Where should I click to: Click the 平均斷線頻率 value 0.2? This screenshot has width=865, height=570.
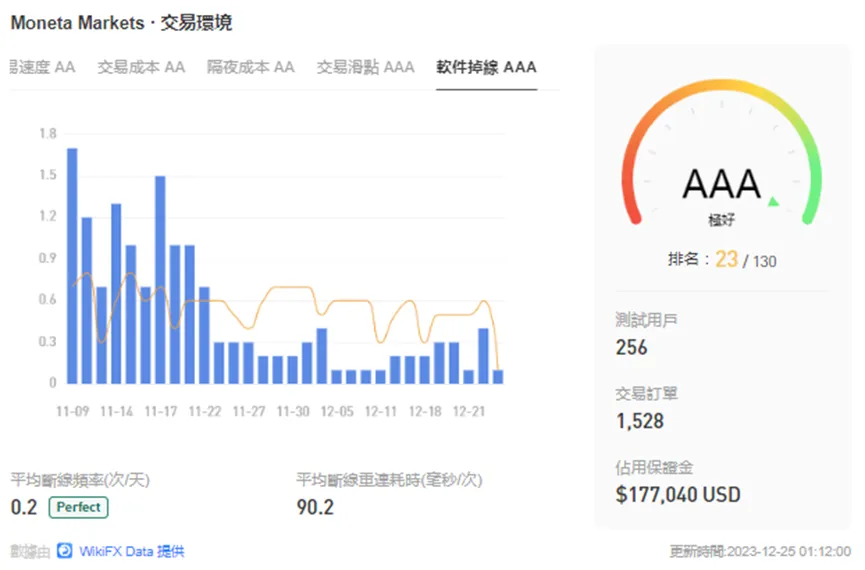coord(24,507)
